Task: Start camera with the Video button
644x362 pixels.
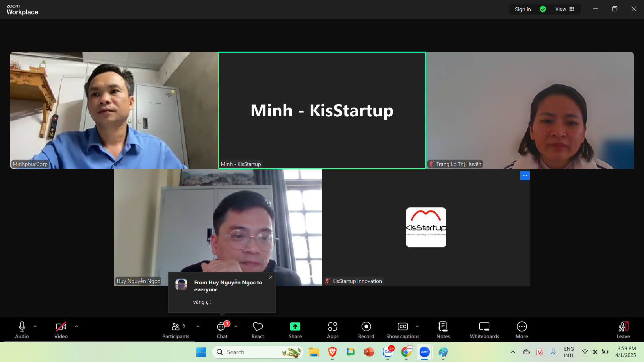Action: point(61,330)
